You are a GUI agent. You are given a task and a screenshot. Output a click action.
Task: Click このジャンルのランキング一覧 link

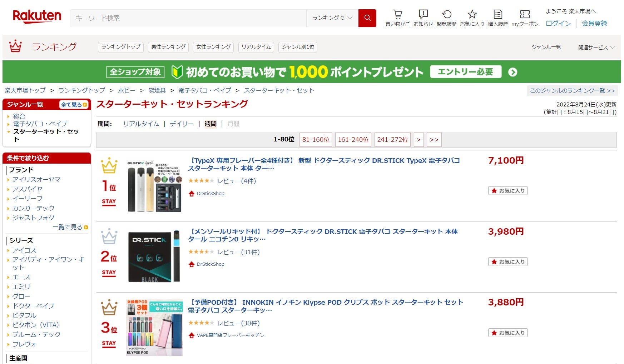(x=572, y=91)
